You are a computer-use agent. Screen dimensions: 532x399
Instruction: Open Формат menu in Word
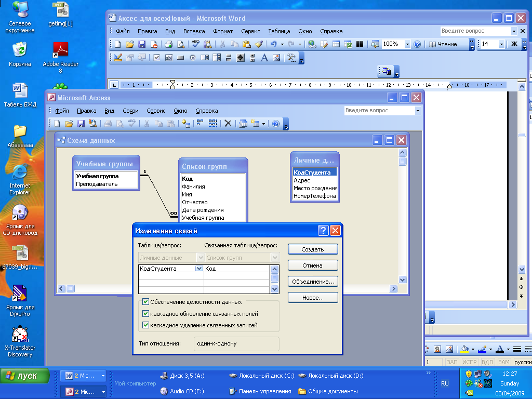click(x=223, y=31)
